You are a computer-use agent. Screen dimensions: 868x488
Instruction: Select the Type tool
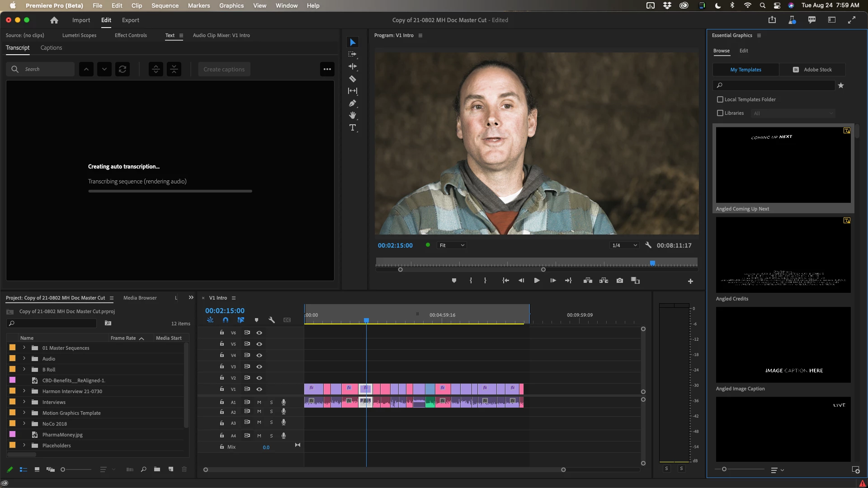(x=353, y=128)
